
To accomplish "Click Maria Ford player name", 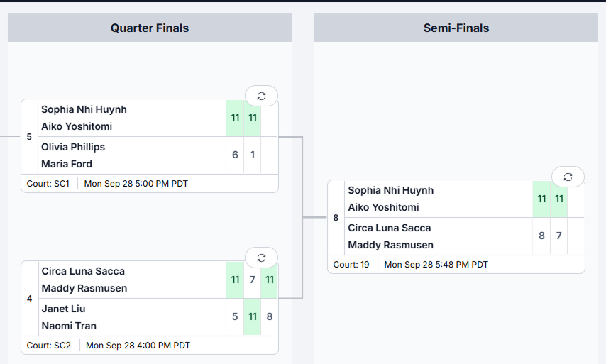I will 67,164.
